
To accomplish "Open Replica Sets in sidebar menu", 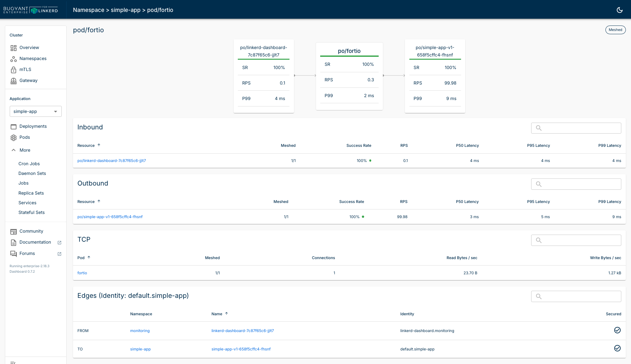I will coord(31,193).
